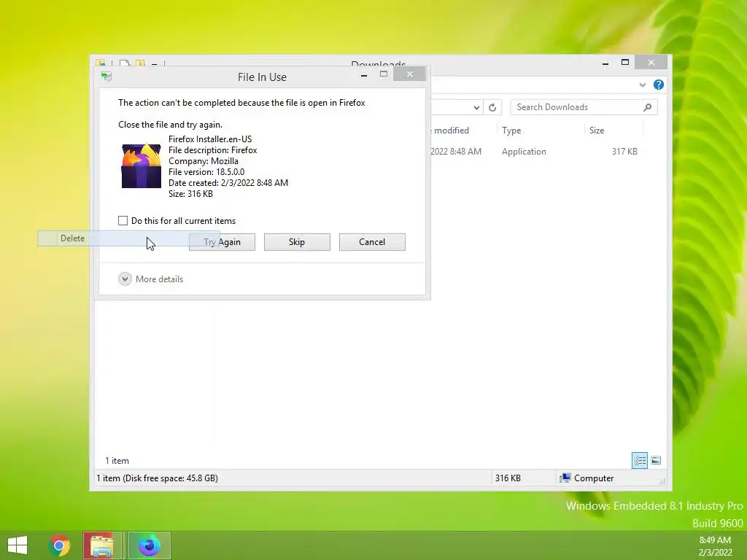Minimize the File In Use dialog

click(x=364, y=75)
